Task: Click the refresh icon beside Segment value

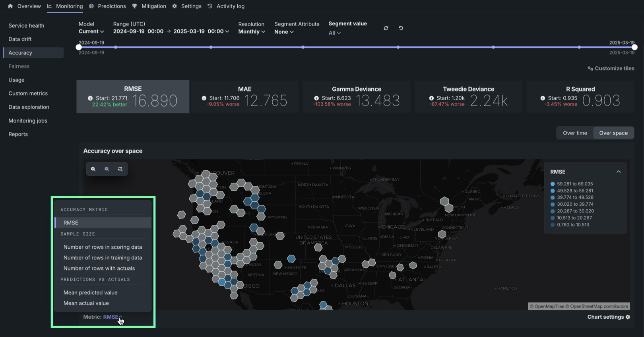Action: [x=386, y=28]
